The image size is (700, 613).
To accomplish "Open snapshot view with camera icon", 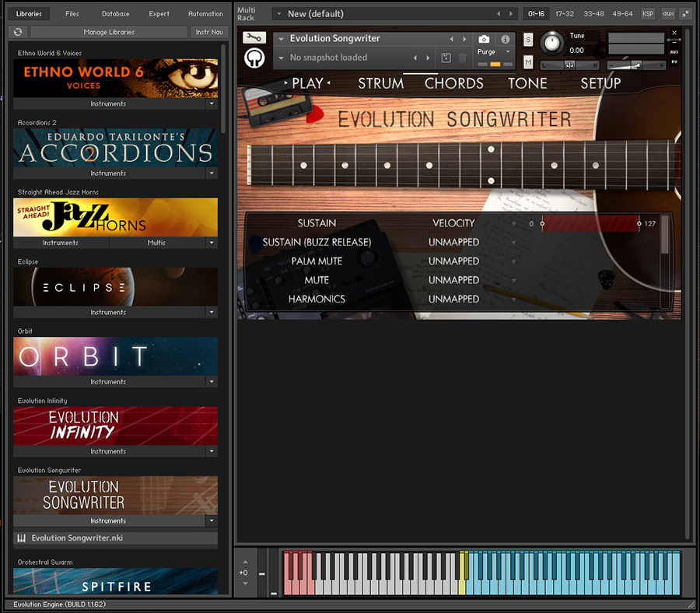I will (484, 40).
